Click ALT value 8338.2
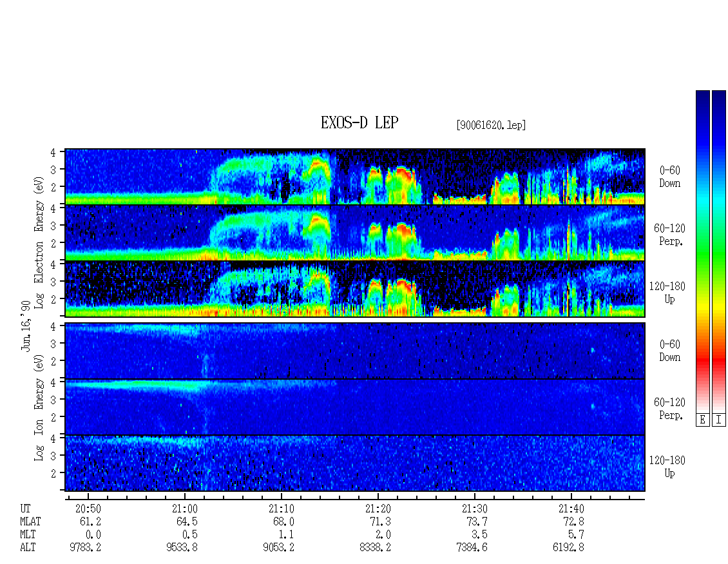 click(x=375, y=548)
